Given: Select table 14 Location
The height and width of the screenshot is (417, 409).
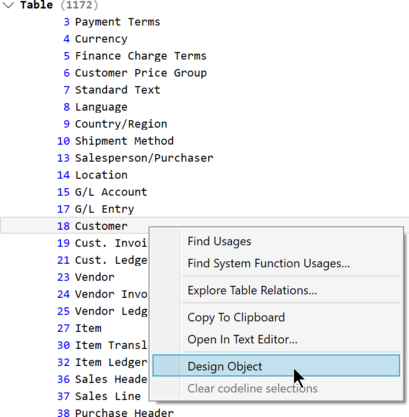Looking at the screenshot, I should click(92, 175).
